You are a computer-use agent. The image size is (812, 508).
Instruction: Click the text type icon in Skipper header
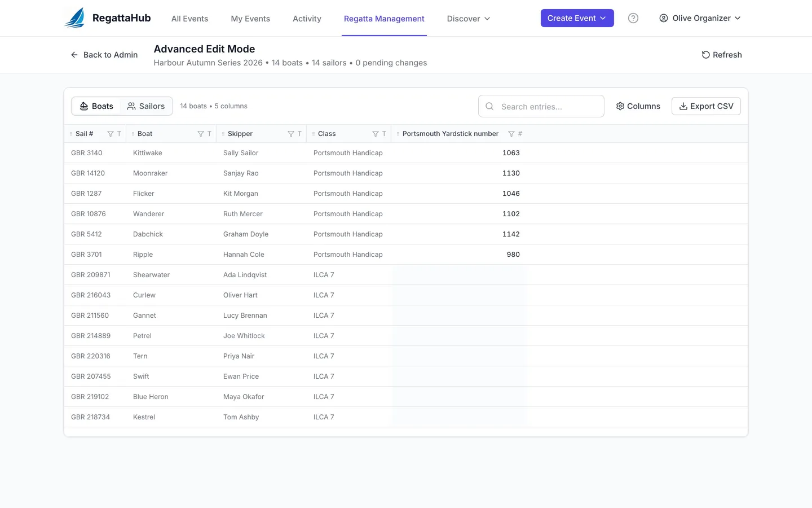(299, 134)
